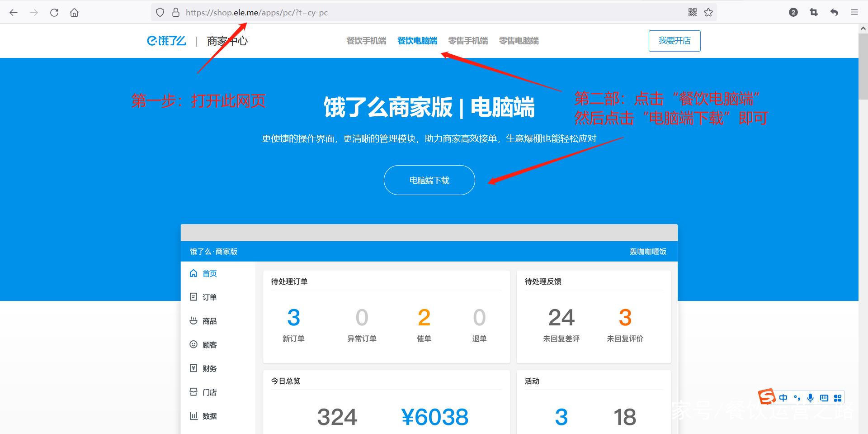The width and height of the screenshot is (868, 434).
Task: Click the scrollbar up arrow
Action: (x=863, y=28)
